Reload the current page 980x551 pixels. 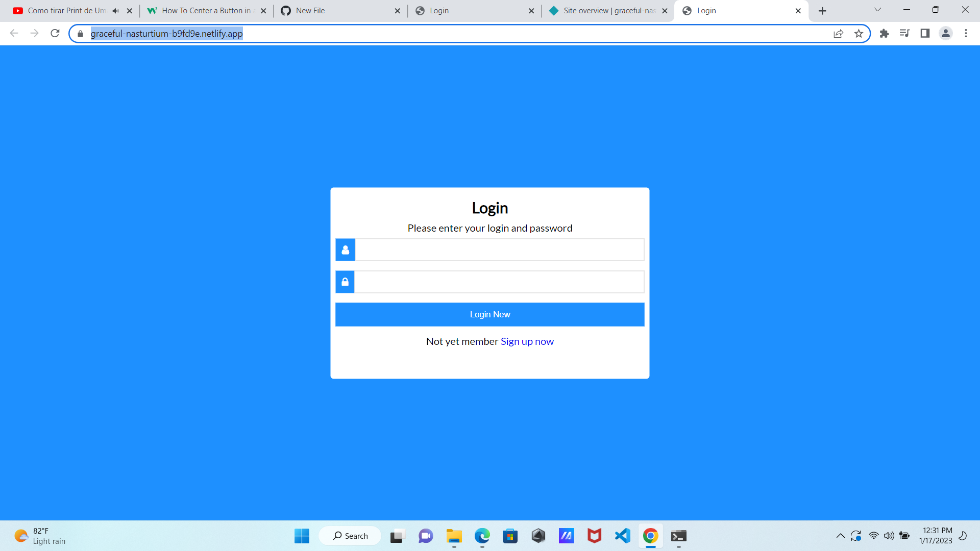pyautogui.click(x=55, y=33)
